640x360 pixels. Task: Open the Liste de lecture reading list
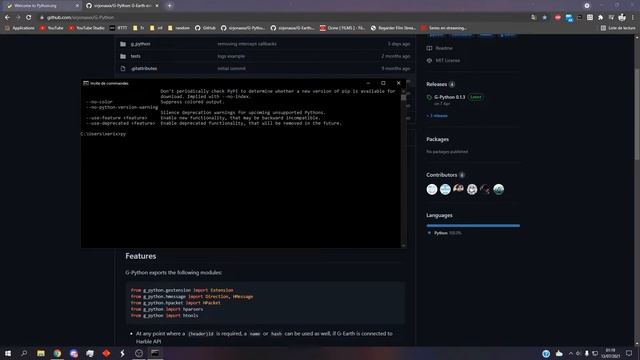point(618,28)
